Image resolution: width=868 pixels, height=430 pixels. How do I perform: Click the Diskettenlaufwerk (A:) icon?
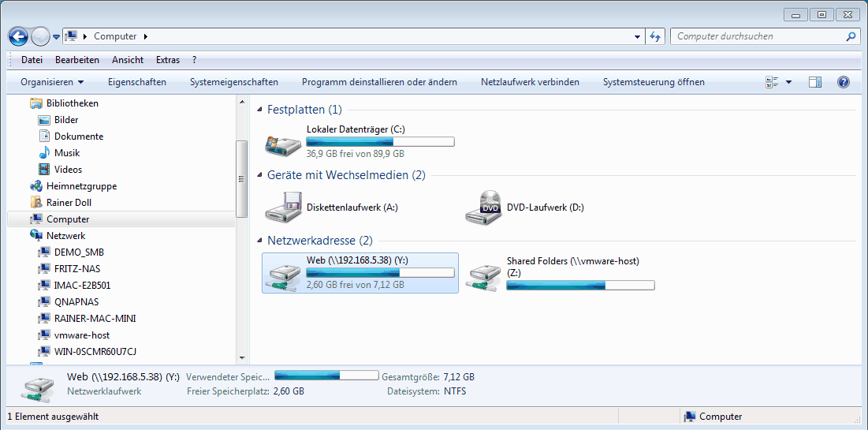[283, 208]
